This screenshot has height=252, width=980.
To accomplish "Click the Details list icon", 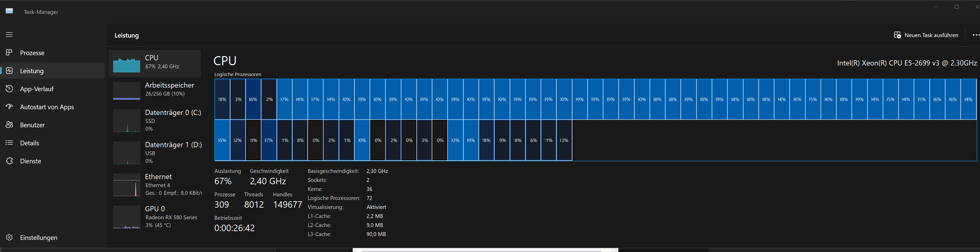I will 10,143.
